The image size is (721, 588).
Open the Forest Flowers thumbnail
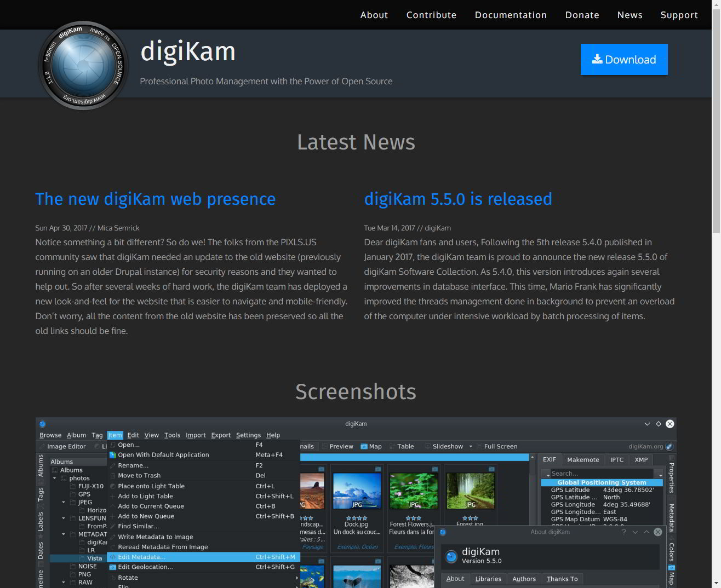(414, 491)
